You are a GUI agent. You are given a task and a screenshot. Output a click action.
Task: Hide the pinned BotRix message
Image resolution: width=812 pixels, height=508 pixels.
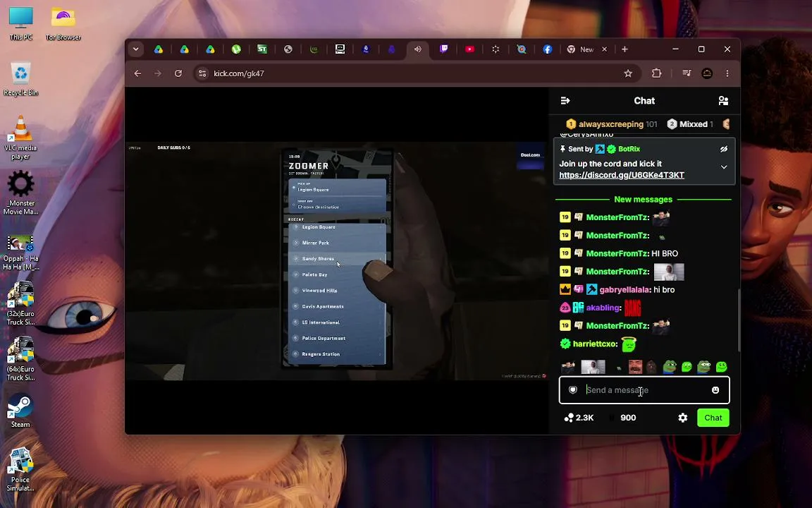723,149
